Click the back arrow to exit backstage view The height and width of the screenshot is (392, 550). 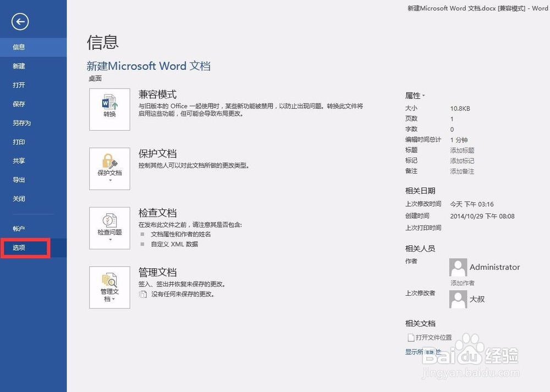click(x=20, y=21)
